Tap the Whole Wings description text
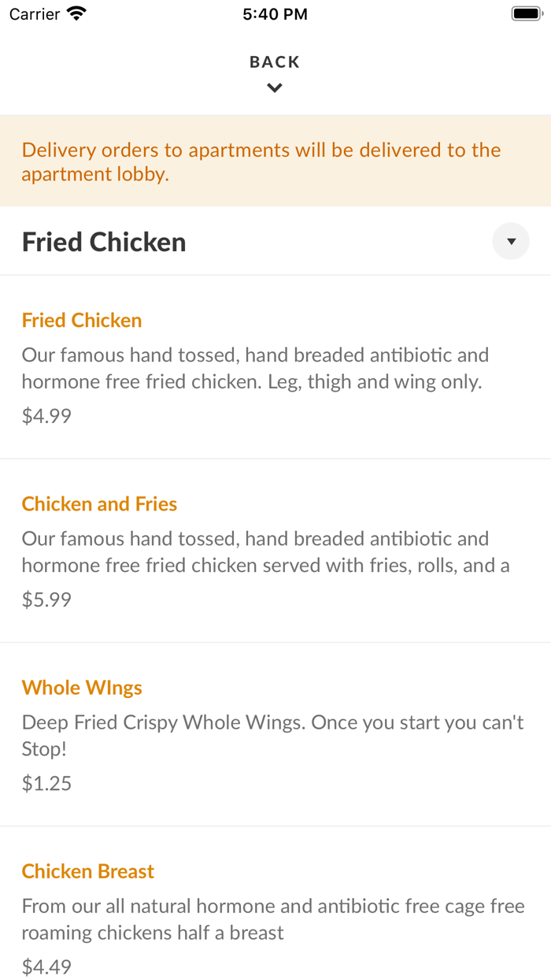The height and width of the screenshot is (980, 551). tap(272, 735)
